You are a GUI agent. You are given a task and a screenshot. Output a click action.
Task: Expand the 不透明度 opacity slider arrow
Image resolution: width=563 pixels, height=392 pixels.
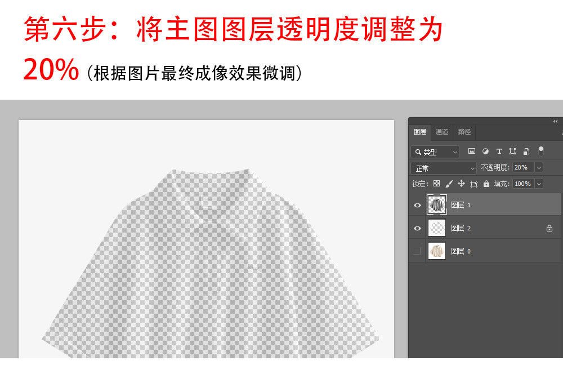point(539,168)
